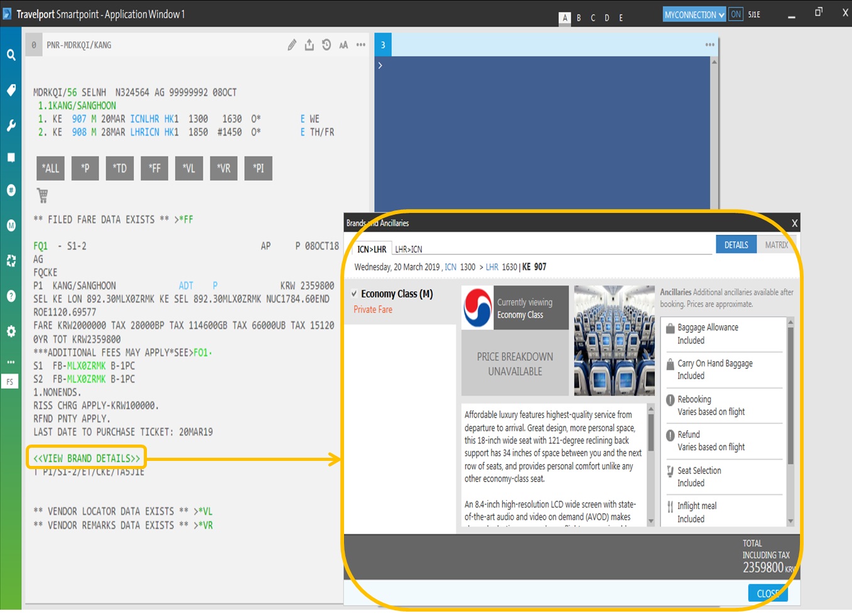This screenshot has height=616, width=852.
Task: Click the ancillaries list scrollbar
Action: click(790, 421)
